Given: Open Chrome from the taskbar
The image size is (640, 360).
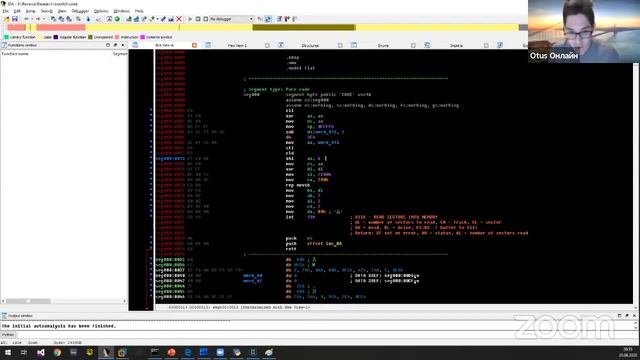Looking at the screenshot, I should pos(57,352).
